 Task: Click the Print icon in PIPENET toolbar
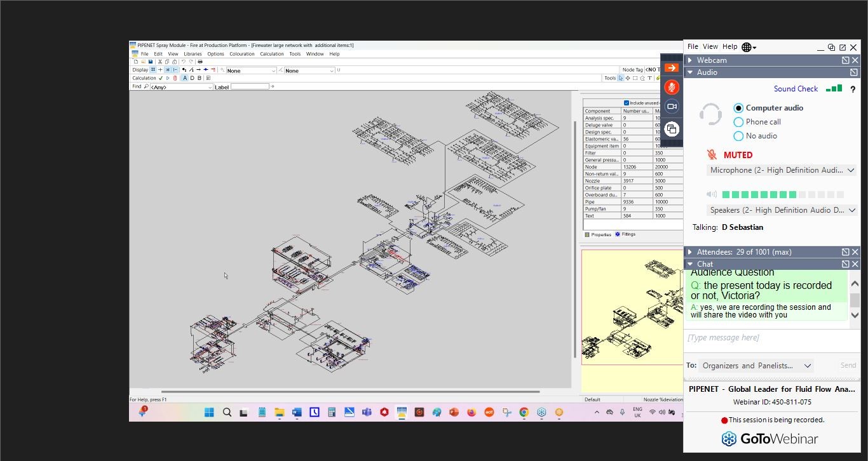[x=200, y=62]
